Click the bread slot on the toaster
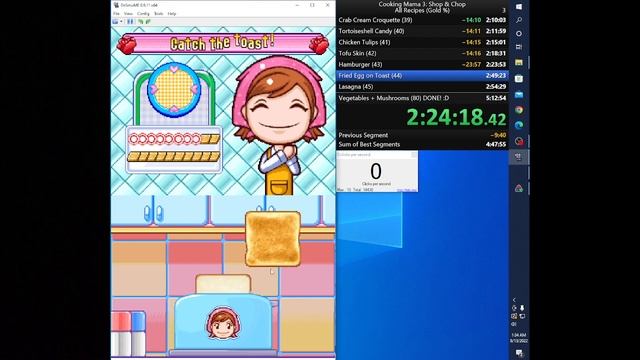 tap(223, 284)
